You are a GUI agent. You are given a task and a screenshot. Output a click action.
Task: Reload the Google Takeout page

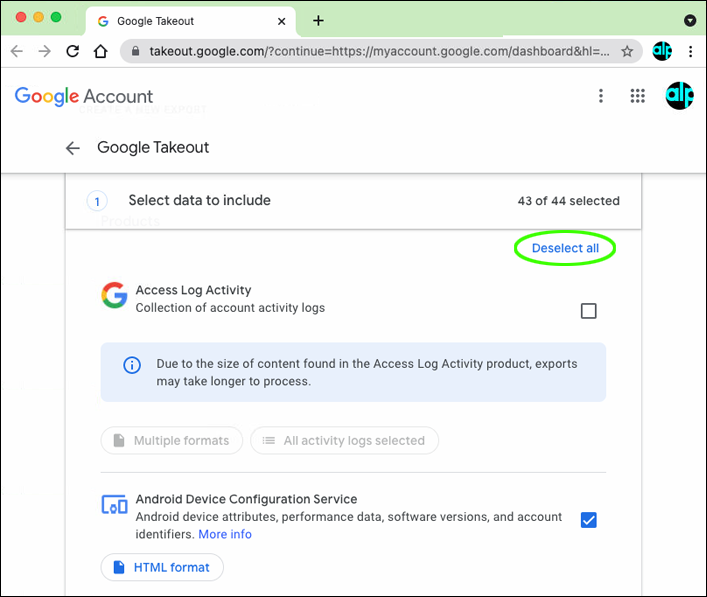tap(72, 51)
